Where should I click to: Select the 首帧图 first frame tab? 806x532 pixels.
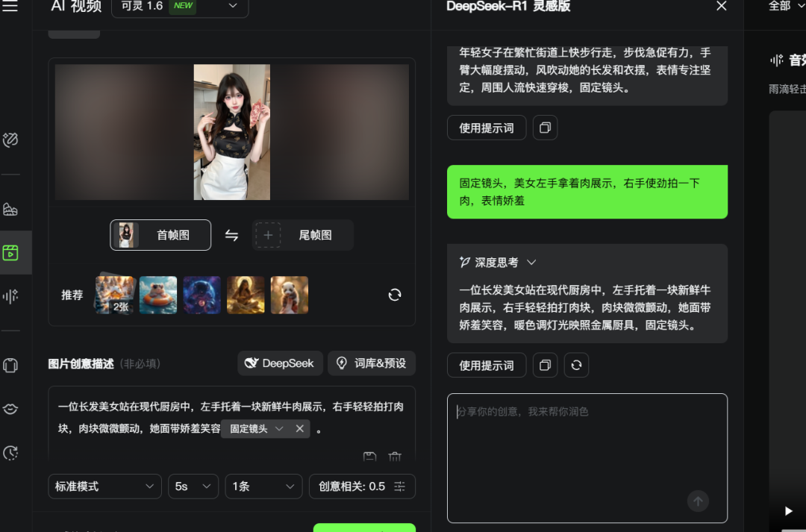160,235
